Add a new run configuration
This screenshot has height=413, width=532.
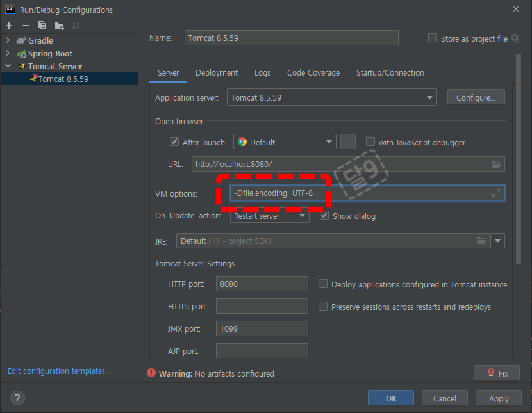coord(9,26)
